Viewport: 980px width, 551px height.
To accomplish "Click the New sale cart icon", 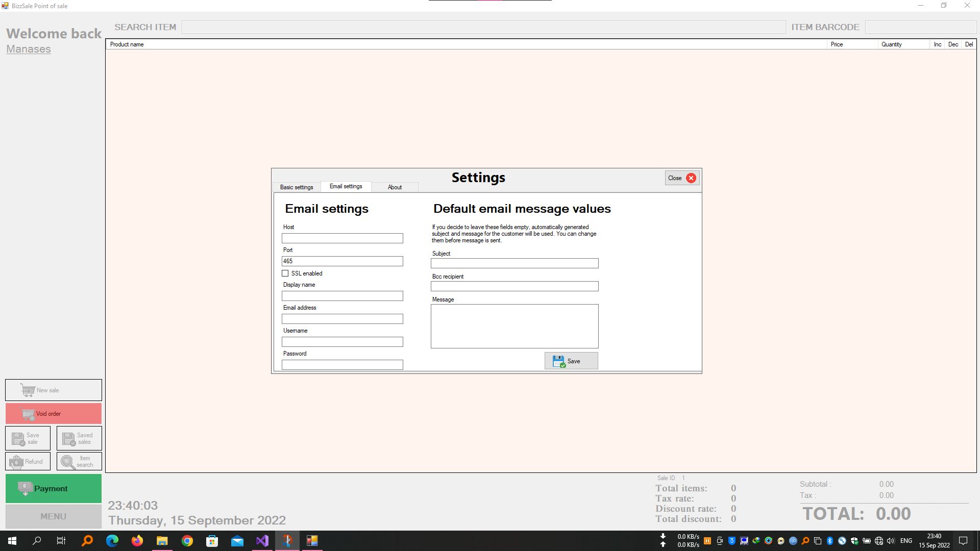I will tap(28, 390).
